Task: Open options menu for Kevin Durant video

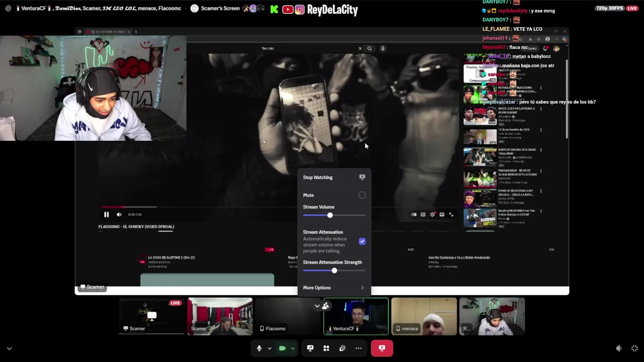Action: tap(541, 109)
